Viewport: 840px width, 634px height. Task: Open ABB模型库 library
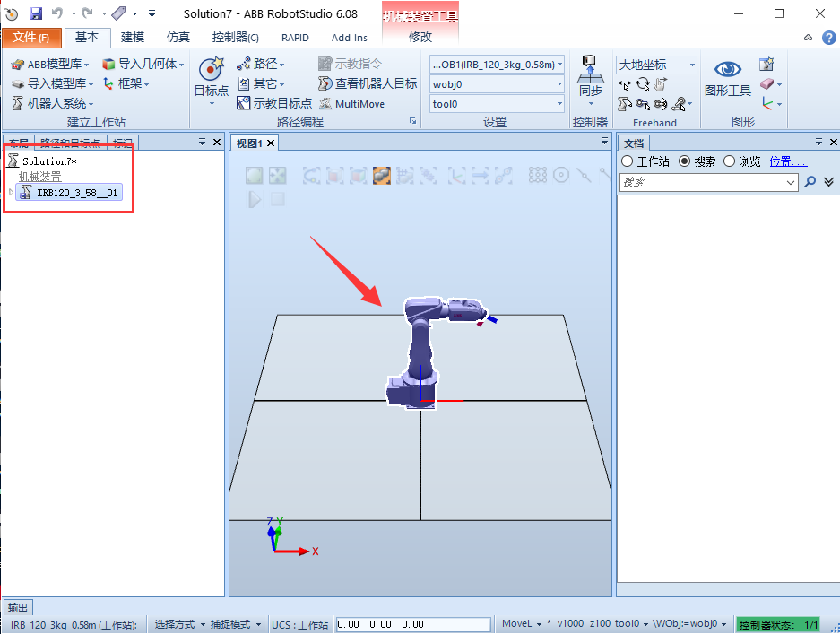(x=50, y=65)
